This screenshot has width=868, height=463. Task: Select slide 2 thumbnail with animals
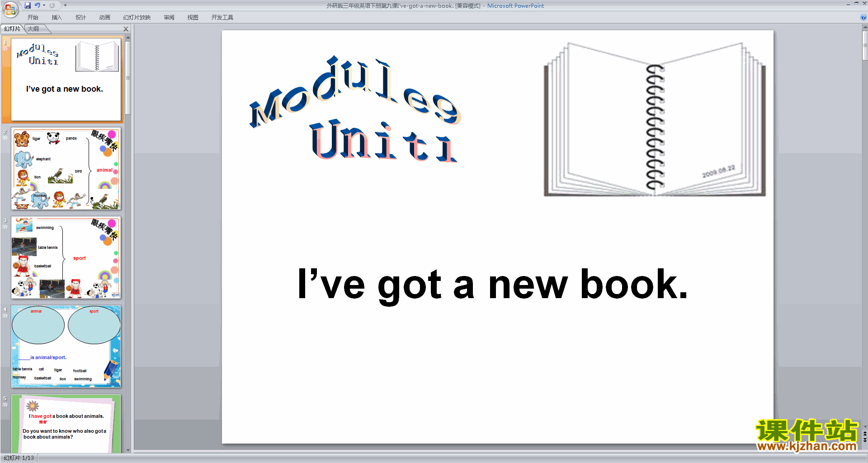point(66,168)
